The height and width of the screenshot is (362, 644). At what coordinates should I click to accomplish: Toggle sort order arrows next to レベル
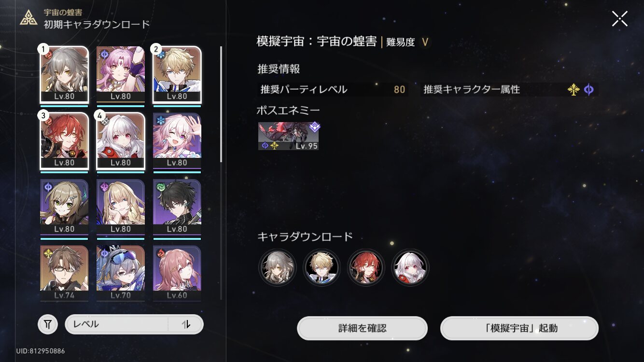pyautogui.click(x=186, y=325)
